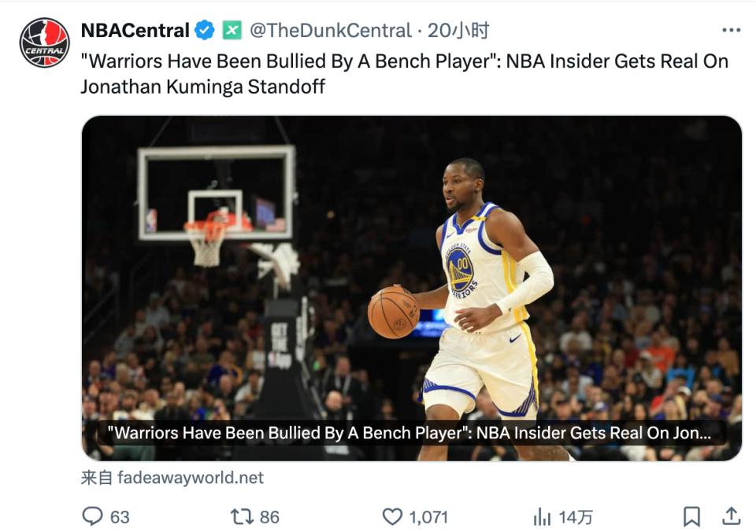Image resolution: width=756 pixels, height=532 pixels.
Task: Reply to the tweet via comment icon
Action: click(93, 516)
